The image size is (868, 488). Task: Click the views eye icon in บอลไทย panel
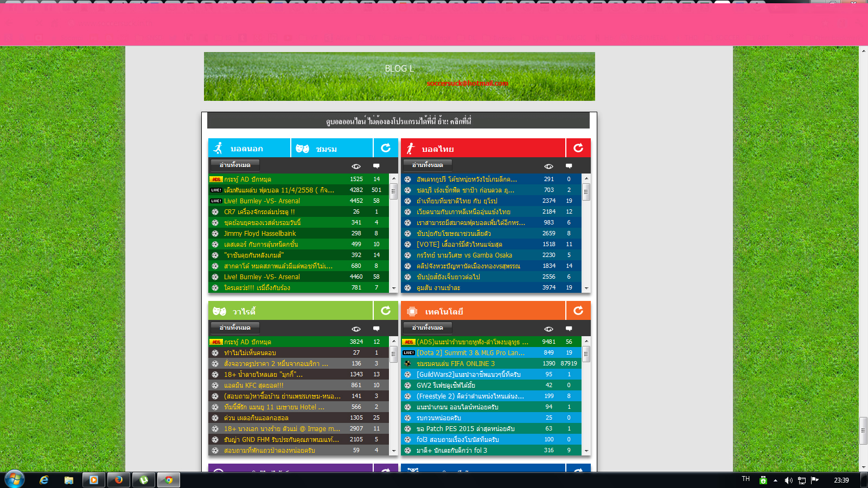[548, 166]
